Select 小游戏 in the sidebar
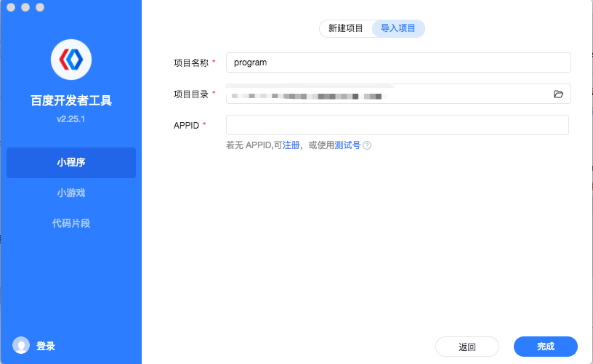This screenshot has width=593, height=364. pos(71,193)
